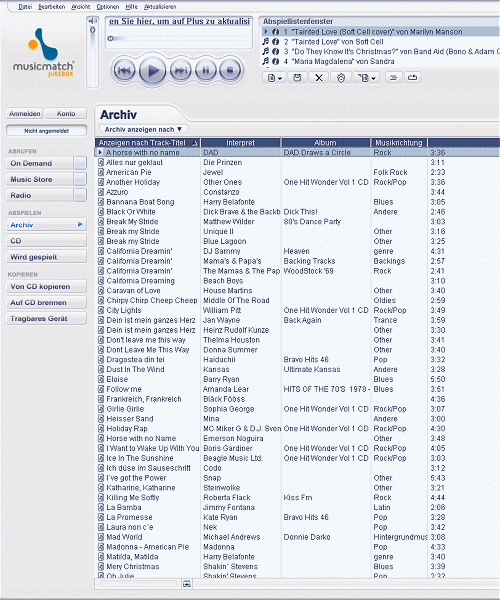Open the Optionen menu
Image resolution: width=500 pixels, height=600 pixels.
click(x=108, y=7)
